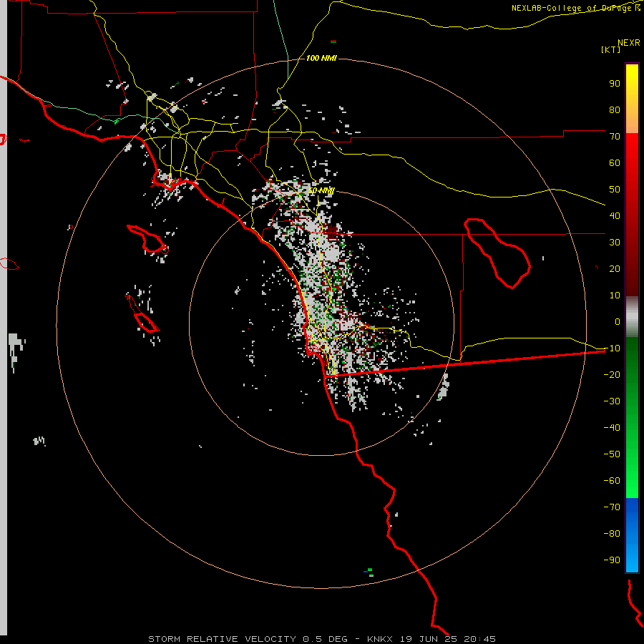Click the 0 value on the velocity scale

(618, 322)
